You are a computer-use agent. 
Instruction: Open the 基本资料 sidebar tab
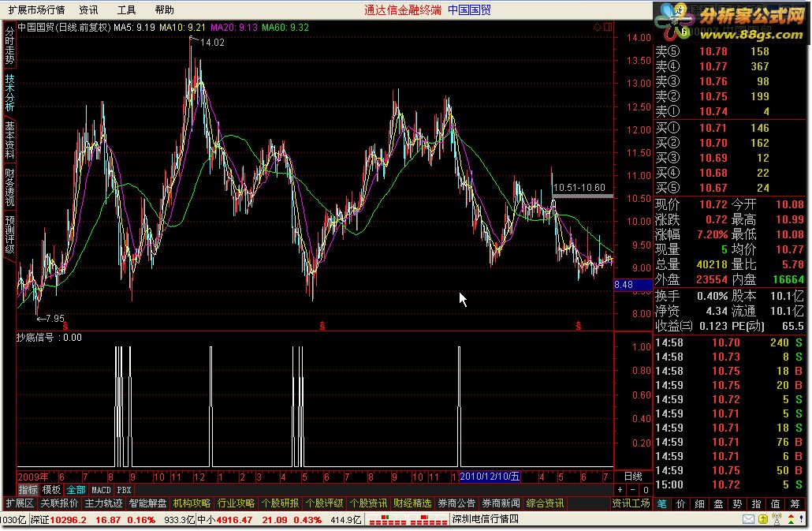(9, 140)
